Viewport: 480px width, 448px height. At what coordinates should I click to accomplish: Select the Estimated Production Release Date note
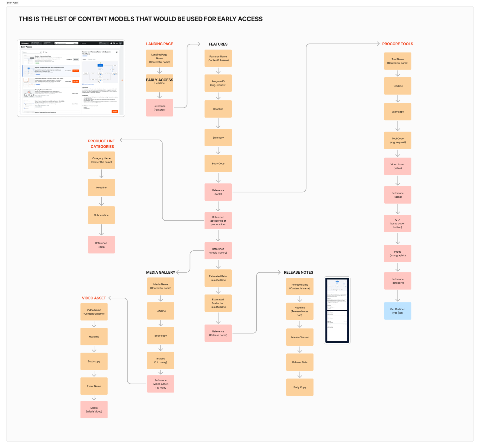[x=218, y=303]
